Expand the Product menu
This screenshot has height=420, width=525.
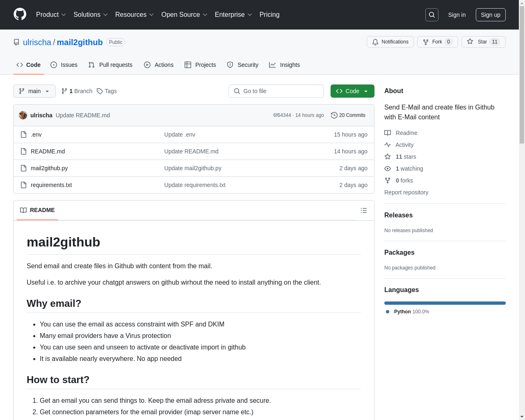pos(51,15)
